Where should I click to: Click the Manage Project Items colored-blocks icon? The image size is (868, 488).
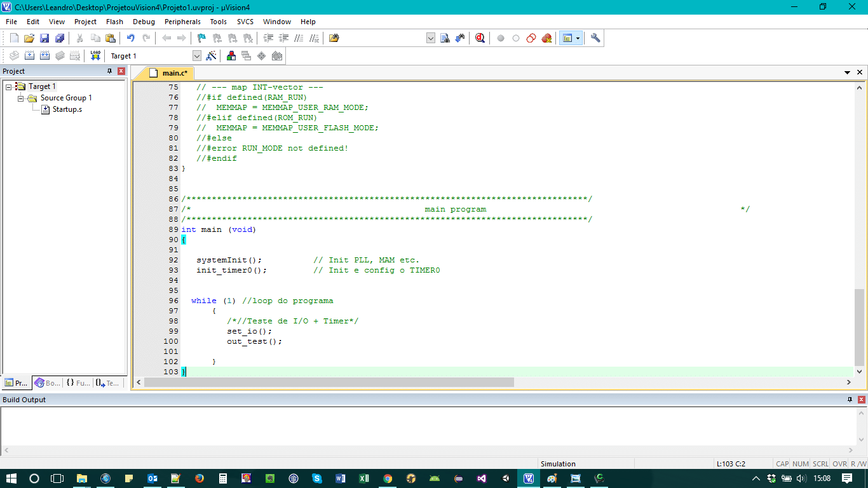pos(231,56)
